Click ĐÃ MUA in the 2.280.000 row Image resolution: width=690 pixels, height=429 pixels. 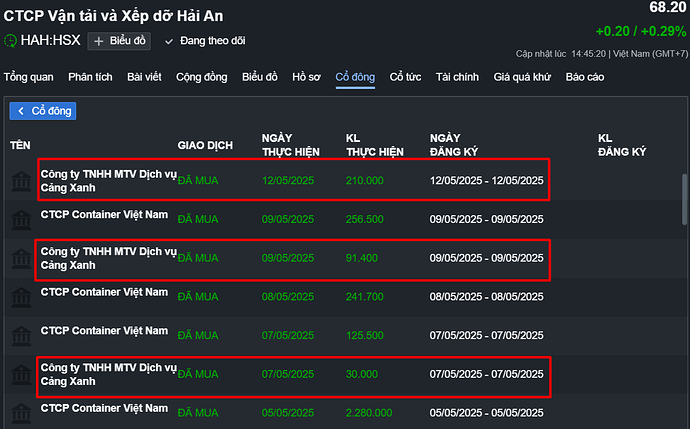click(198, 413)
